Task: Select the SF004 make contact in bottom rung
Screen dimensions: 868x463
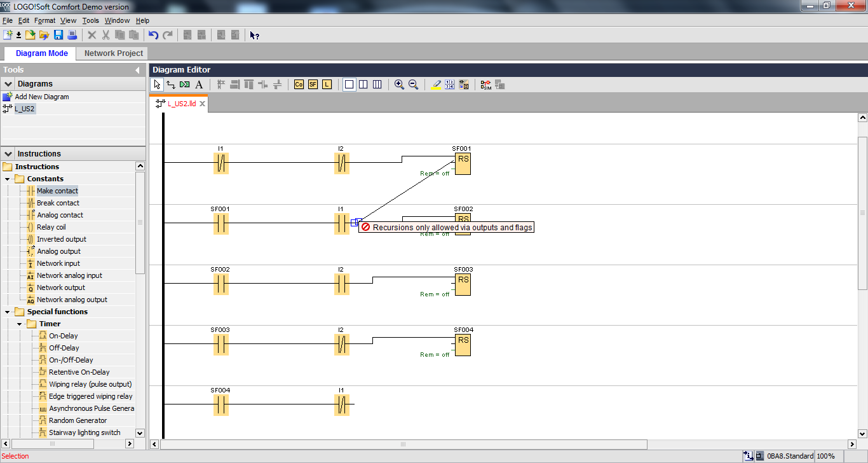Action: (x=220, y=404)
